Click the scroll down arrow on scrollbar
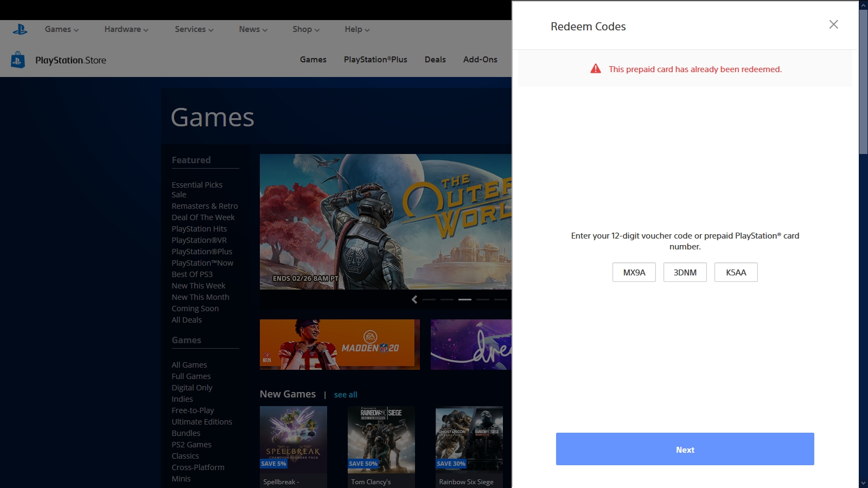The width and height of the screenshot is (868, 488). click(x=863, y=483)
